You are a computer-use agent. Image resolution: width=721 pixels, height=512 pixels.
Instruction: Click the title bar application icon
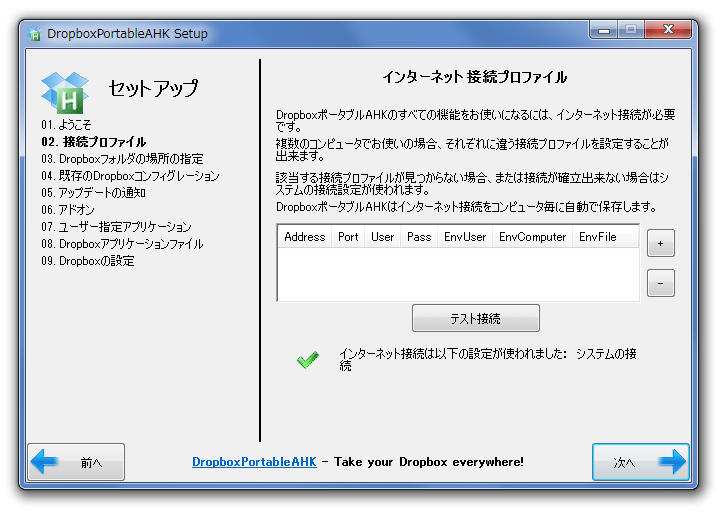34,34
